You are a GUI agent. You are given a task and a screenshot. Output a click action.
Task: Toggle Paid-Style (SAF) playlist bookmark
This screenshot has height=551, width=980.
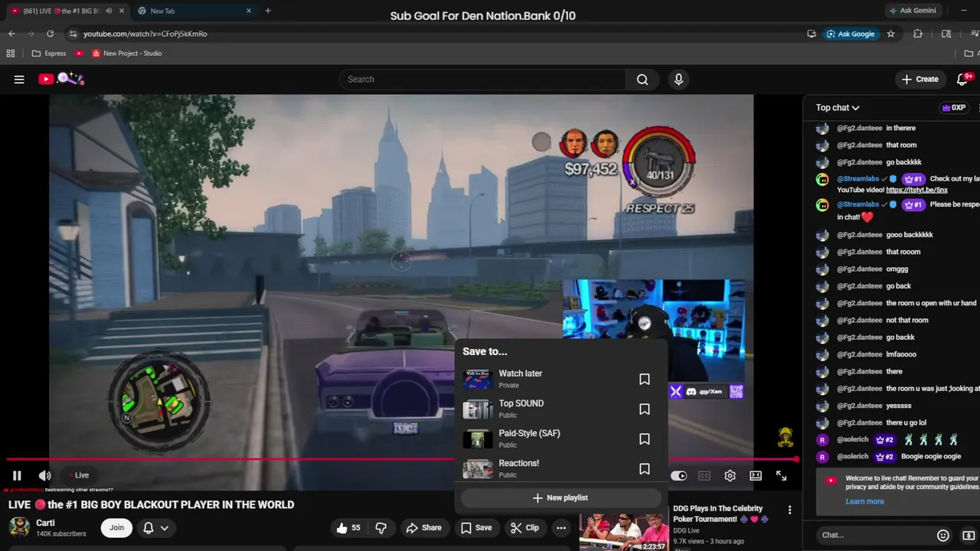coord(645,439)
